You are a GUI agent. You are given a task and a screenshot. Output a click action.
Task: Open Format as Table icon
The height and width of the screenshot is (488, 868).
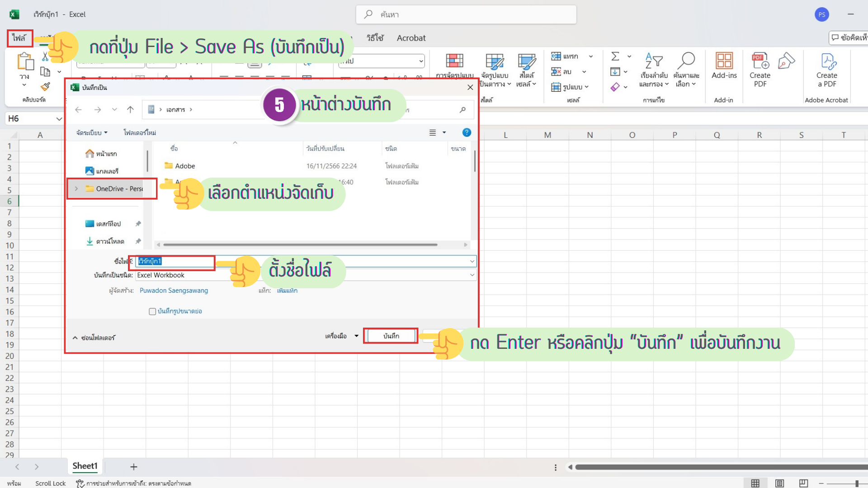tap(495, 61)
